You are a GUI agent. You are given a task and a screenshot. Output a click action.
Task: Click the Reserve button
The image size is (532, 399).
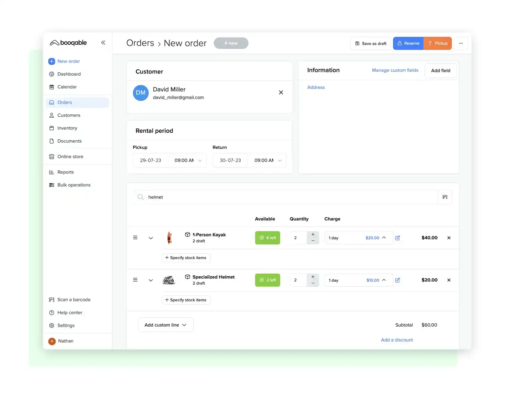pos(408,43)
